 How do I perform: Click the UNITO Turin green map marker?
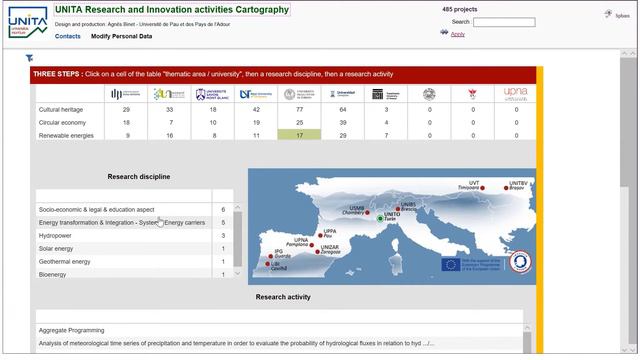(380, 219)
